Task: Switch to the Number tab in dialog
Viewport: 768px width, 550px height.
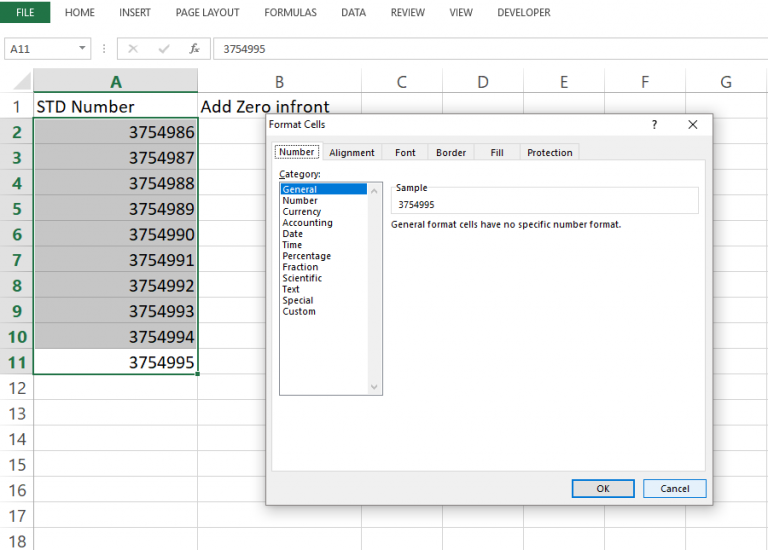Action: point(297,152)
